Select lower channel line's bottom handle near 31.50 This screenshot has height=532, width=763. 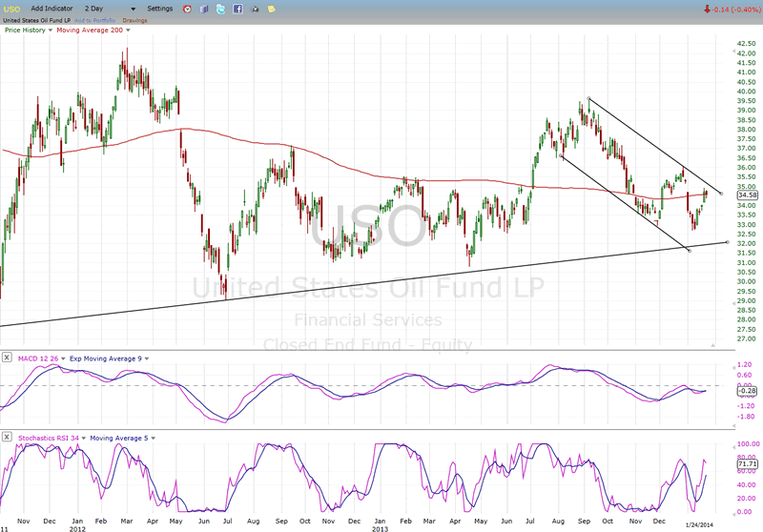690,251
